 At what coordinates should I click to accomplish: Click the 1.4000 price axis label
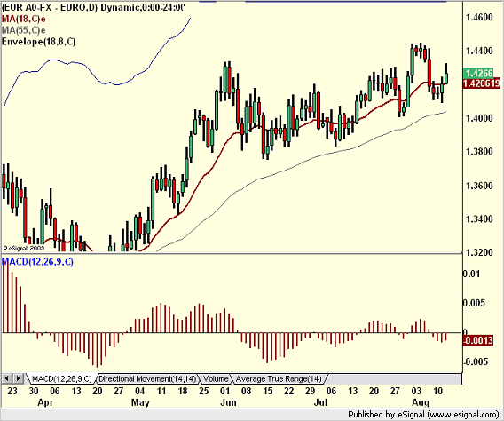coord(479,118)
